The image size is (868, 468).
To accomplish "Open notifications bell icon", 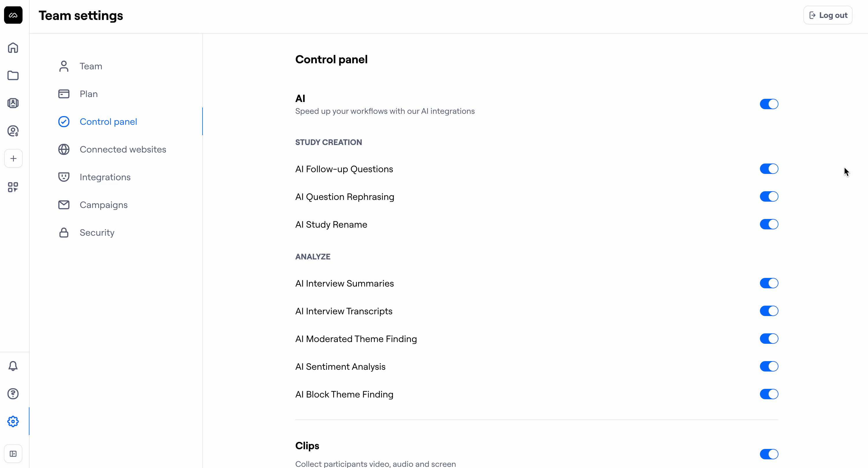I will (13, 366).
